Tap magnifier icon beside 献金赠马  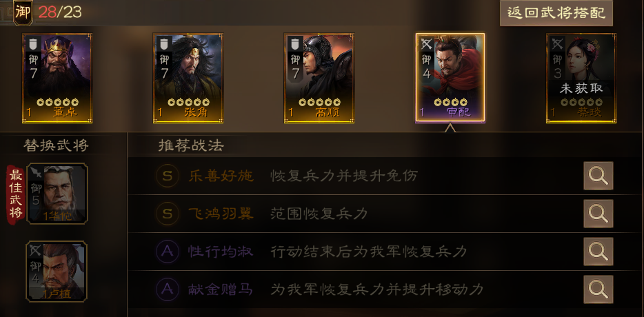click(598, 289)
